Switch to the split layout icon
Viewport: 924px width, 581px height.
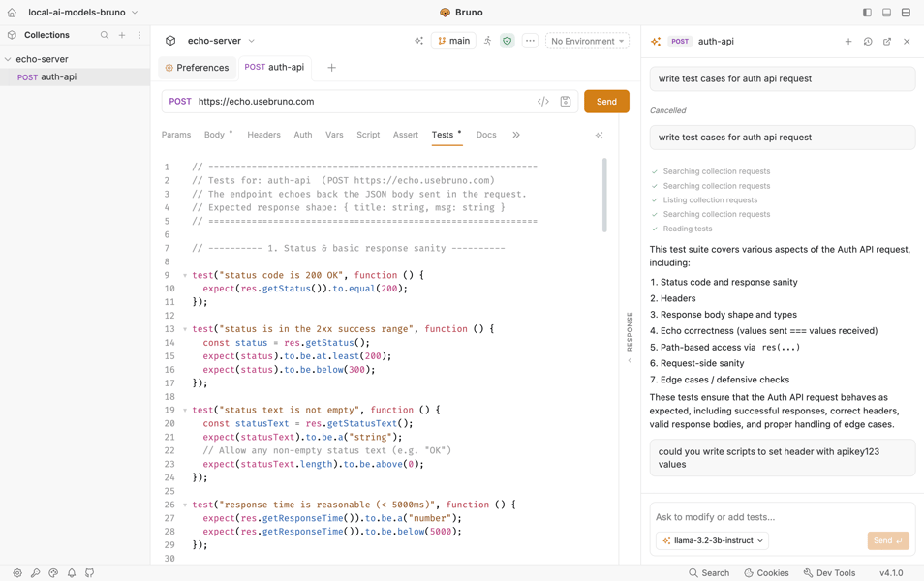coord(906,13)
